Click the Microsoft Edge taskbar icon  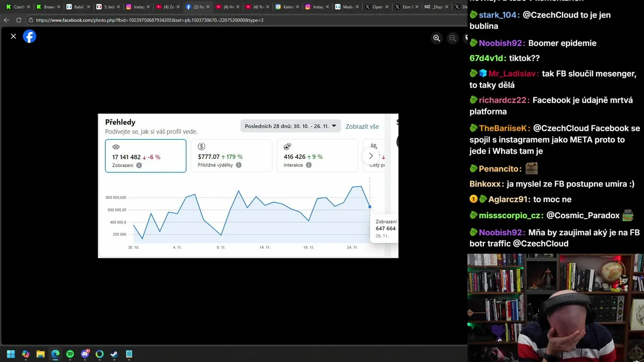pos(55,354)
